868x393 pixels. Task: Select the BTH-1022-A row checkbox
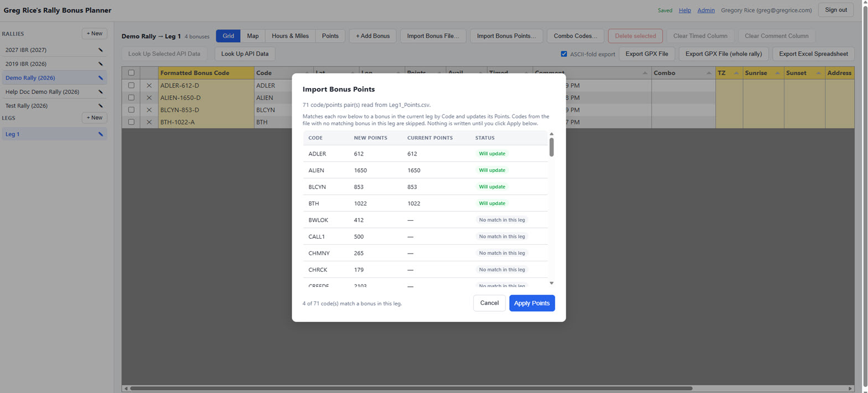131,122
